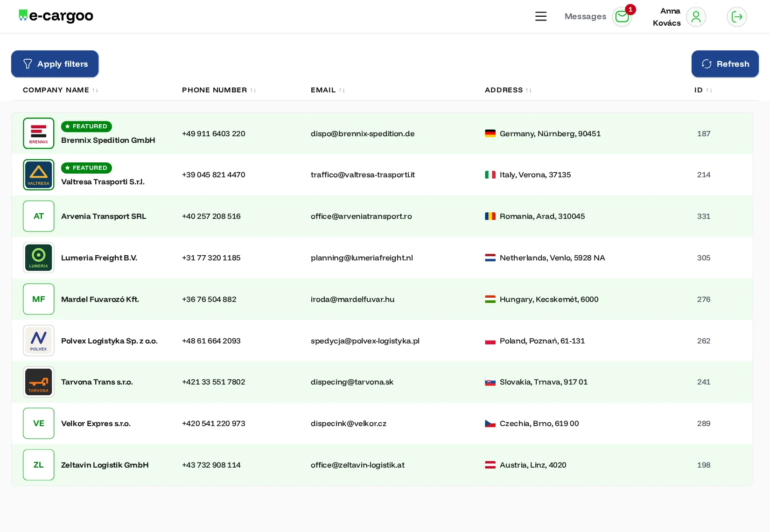770x532 pixels.
Task: Select phone number +421 33 551 7802
Action: click(x=213, y=382)
